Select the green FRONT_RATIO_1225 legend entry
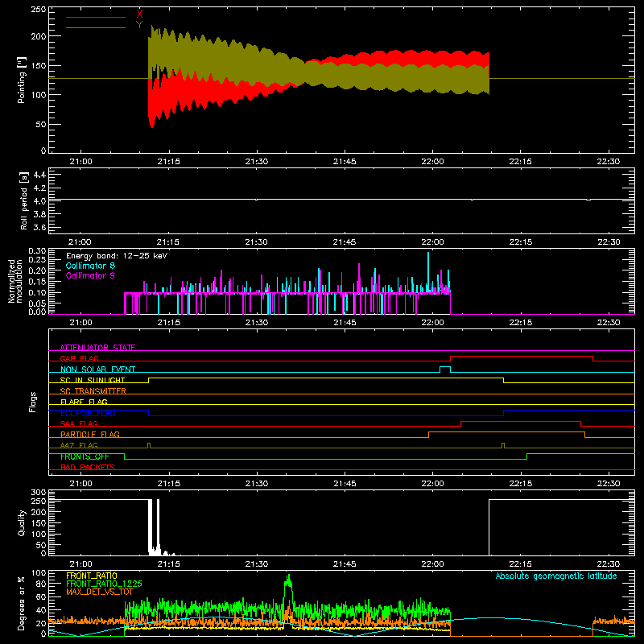The height and width of the screenshot is (644, 644). point(104,584)
